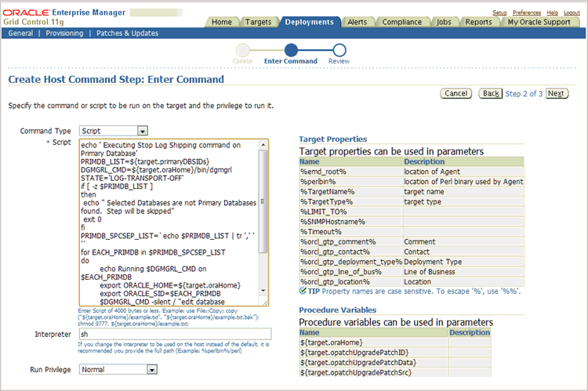Open the Jobs tab
Screen dimensions: 588x391
(444, 22)
